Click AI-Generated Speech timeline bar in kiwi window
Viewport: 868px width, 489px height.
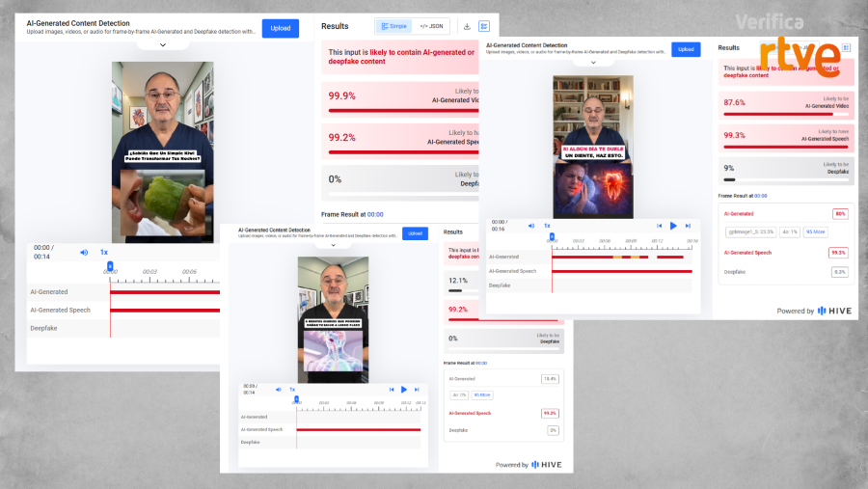165,311
